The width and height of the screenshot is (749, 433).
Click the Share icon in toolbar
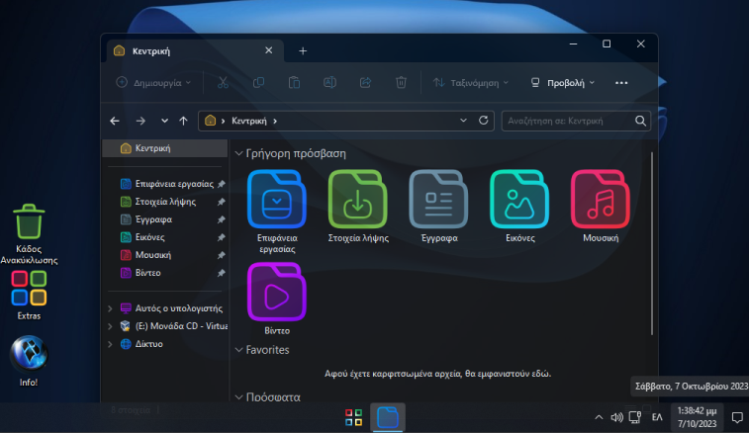pyautogui.click(x=365, y=83)
